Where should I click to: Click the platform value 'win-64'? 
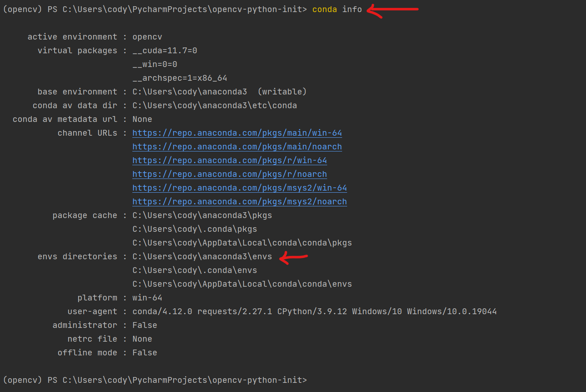pos(147,298)
